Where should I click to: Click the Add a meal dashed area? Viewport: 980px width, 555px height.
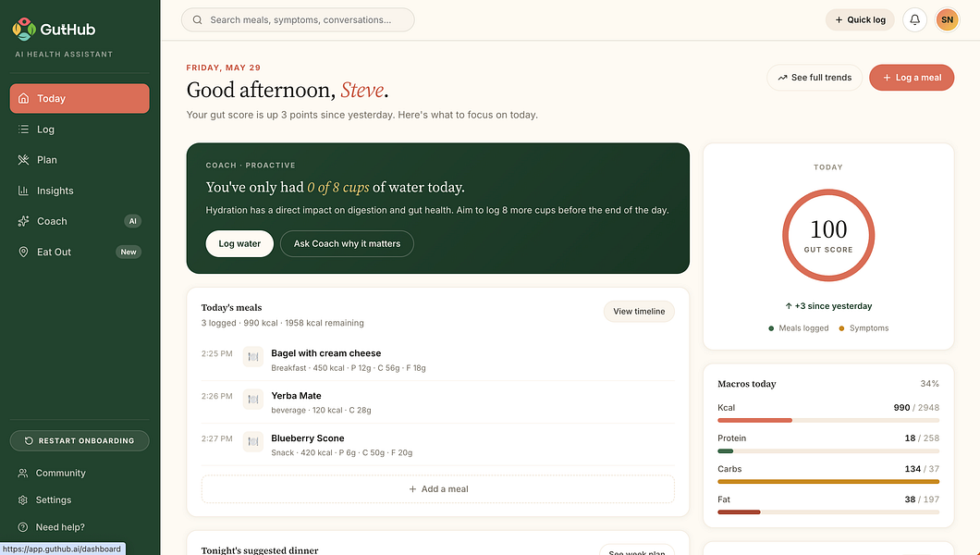coord(438,488)
